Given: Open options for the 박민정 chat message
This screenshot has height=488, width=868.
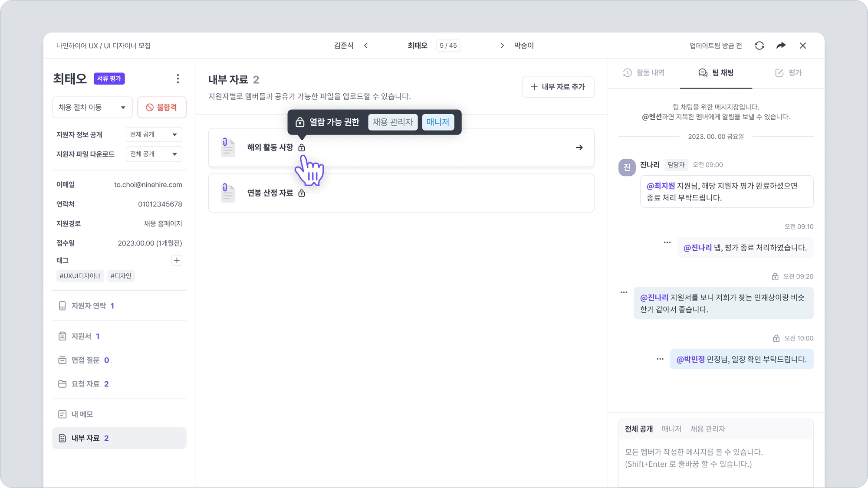Looking at the screenshot, I should tap(660, 359).
